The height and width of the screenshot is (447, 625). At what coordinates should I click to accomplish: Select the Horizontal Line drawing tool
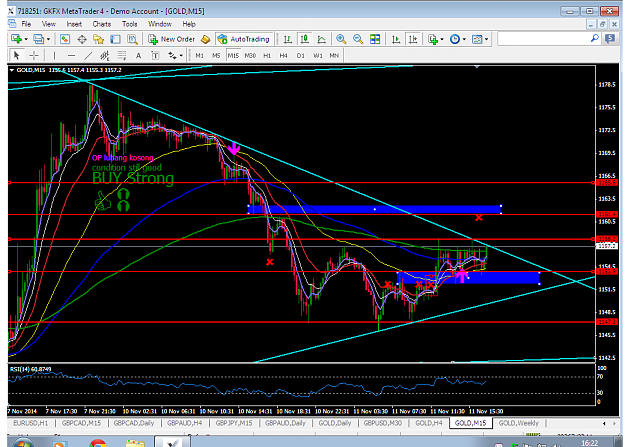point(71,55)
